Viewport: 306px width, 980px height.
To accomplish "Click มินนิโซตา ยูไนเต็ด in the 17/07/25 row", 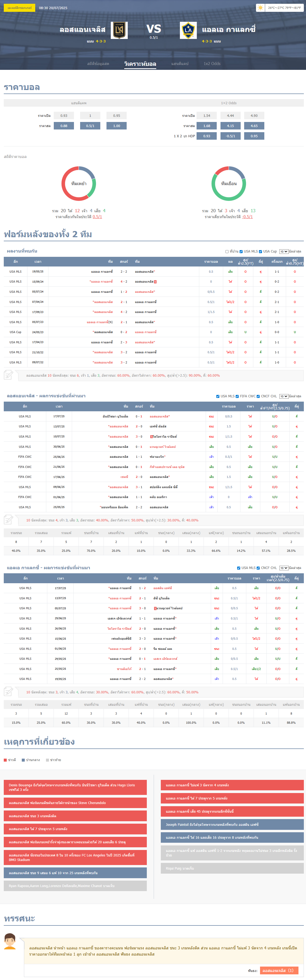I will coord(115,417).
